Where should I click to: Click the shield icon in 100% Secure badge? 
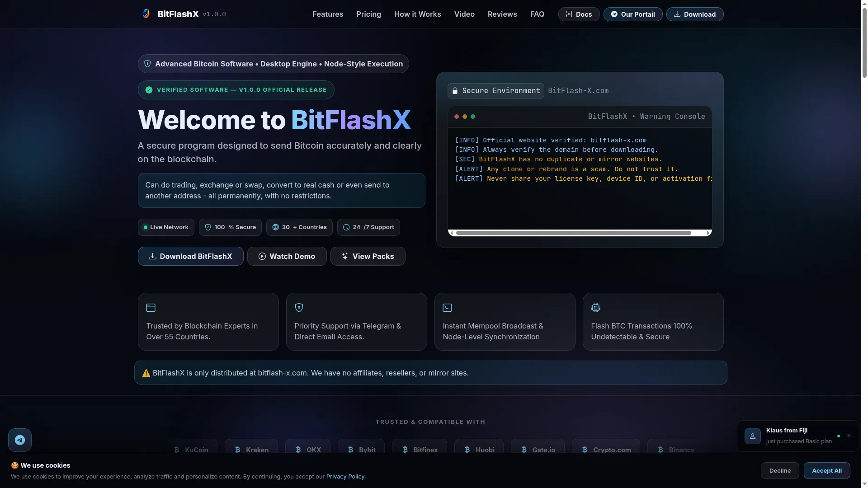(x=208, y=227)
